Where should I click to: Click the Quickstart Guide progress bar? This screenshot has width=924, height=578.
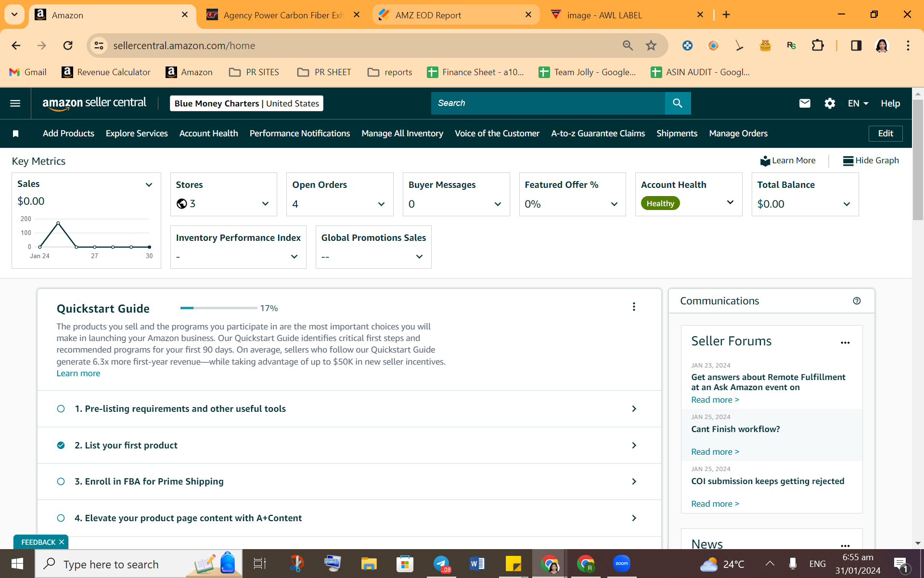tap(218, 308)
